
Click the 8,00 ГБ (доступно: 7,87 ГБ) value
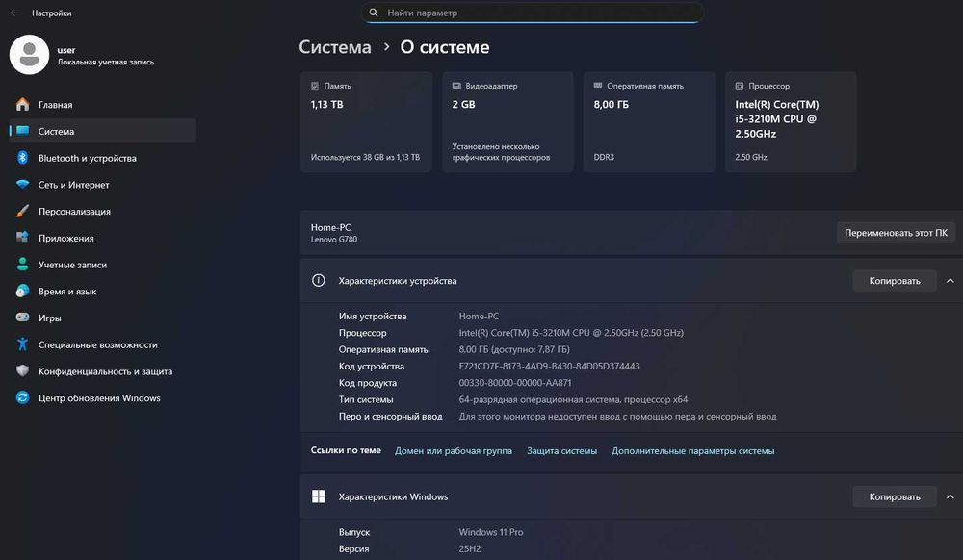(x=514, y=349)
